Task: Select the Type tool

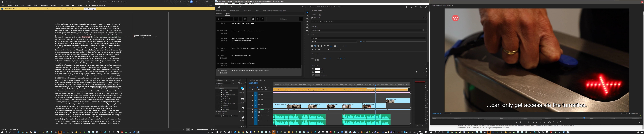Action: coord(307,33)
